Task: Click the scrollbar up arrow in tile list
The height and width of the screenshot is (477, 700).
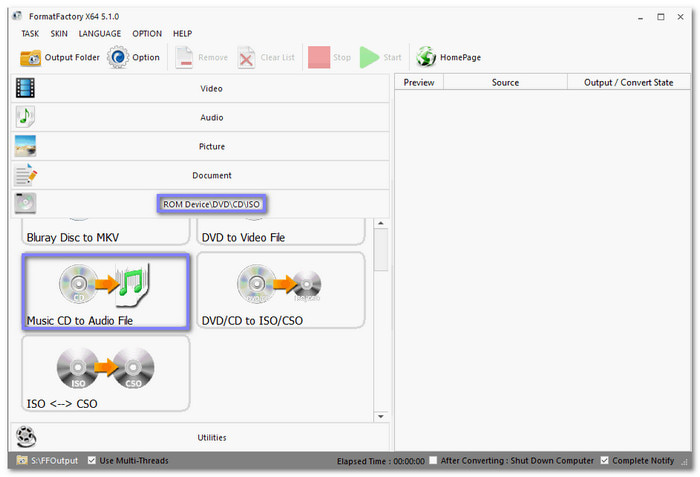Action: pyautogui.click(x=381, y=223)
